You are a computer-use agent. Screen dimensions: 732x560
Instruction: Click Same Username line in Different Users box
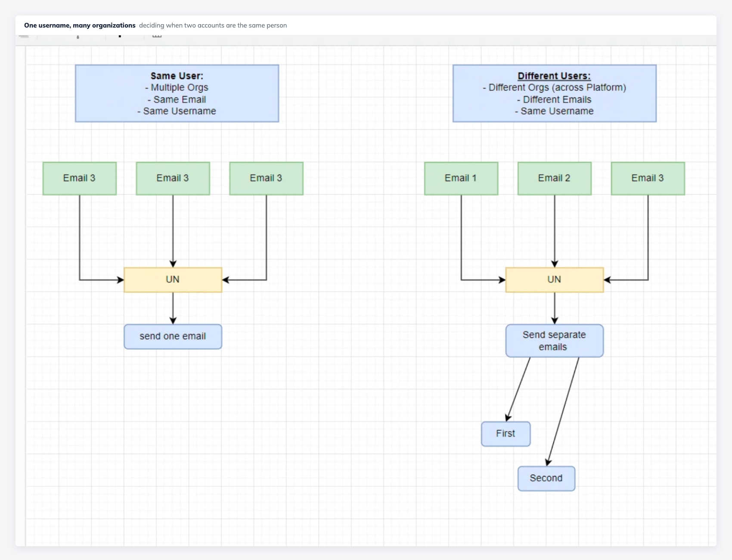click(555, 111)
